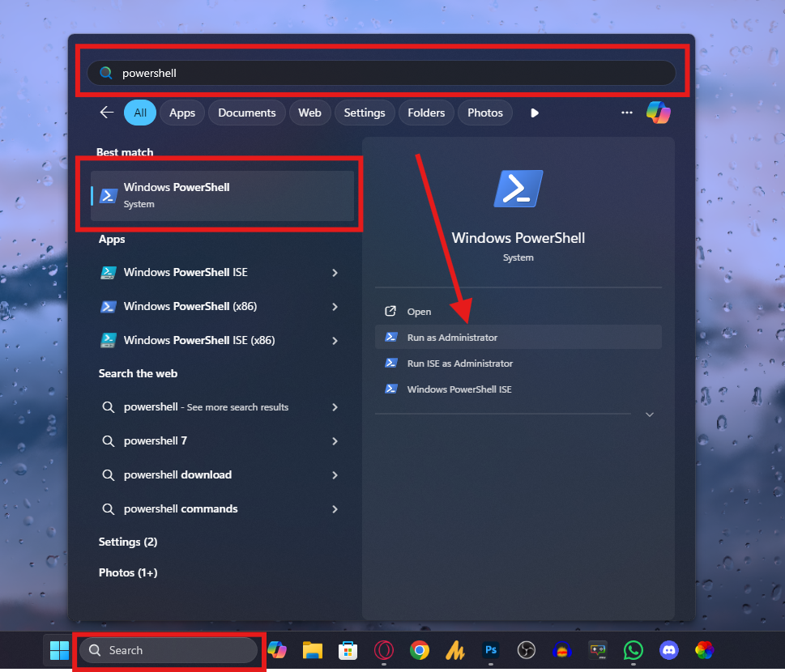Expand more actions with down chevron
This screenshot has width=785, height=672.
pos(650,415)
